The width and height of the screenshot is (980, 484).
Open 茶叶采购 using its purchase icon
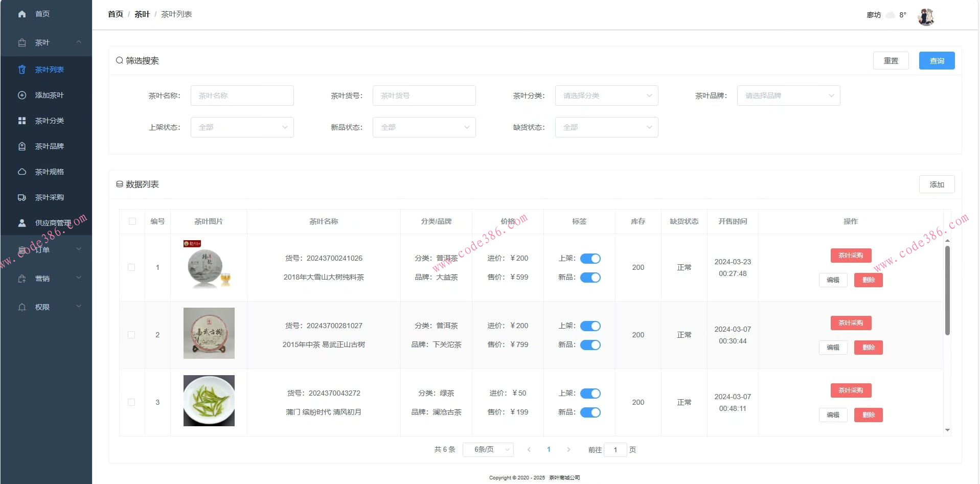(22, 197)
